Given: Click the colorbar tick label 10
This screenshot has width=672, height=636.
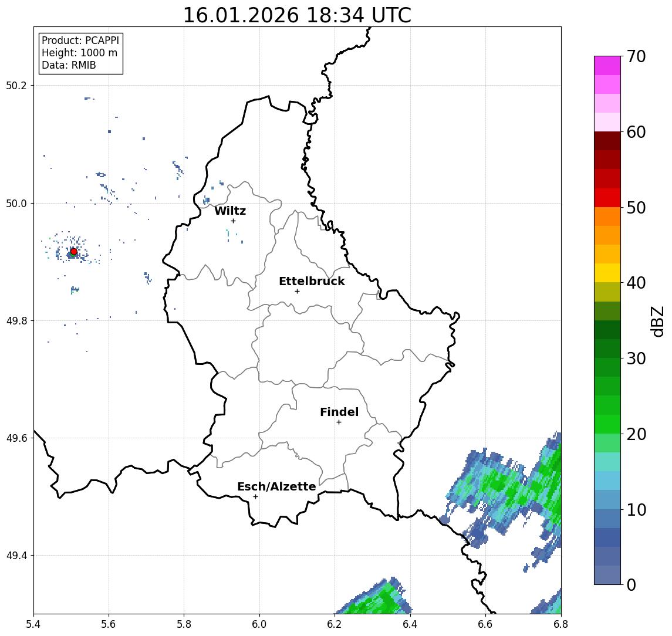Looking at the screenshot, I should point(636,510).
